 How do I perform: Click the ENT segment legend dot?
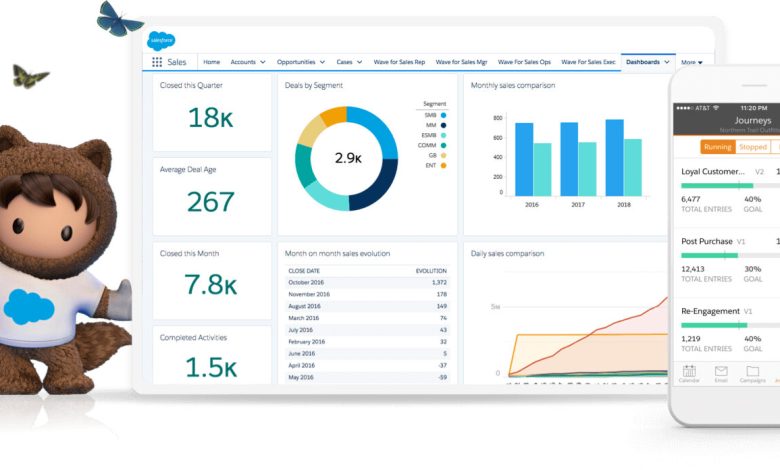443,165
